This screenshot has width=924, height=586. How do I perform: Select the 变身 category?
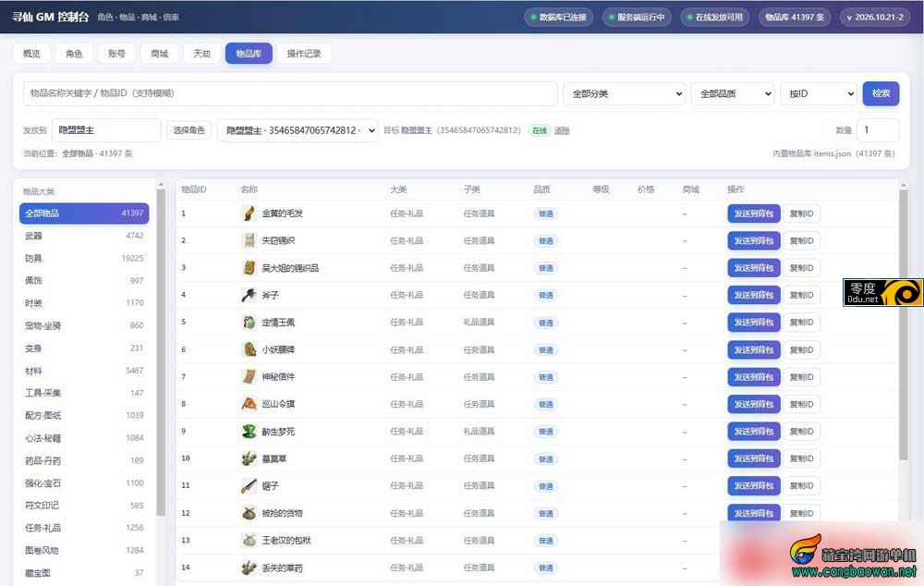84,348
